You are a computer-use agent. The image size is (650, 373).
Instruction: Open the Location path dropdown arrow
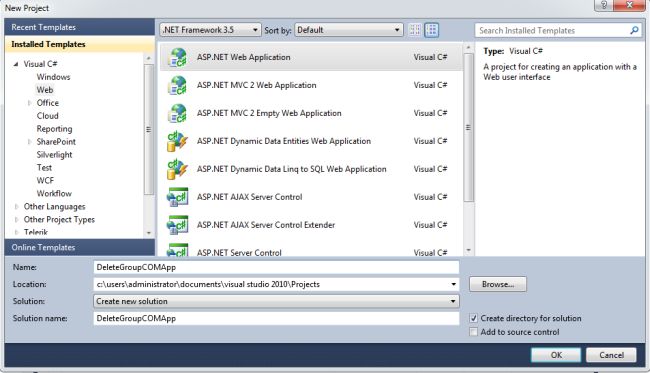pyautogui.click(x=454, y=284)
